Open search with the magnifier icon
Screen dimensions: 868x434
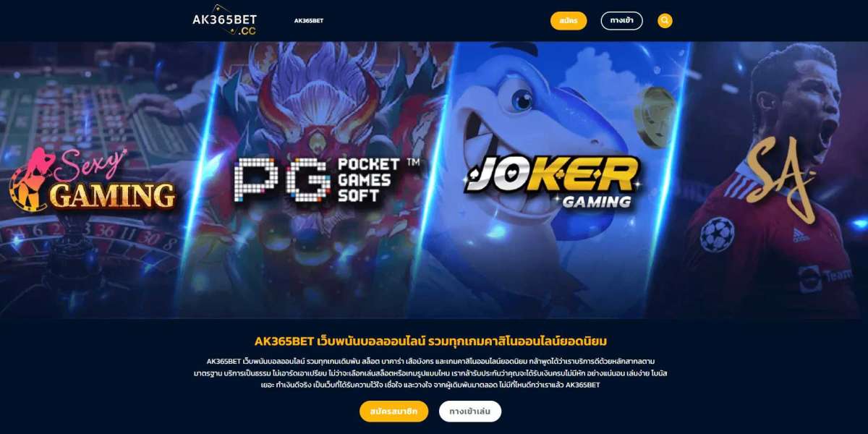pos(665,21)
